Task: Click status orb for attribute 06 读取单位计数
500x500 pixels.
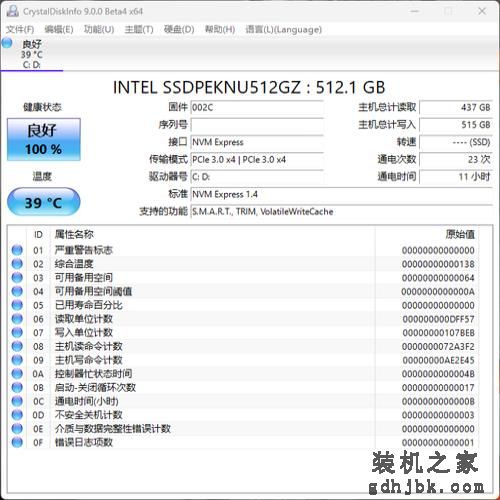Action: pos(17,319)
